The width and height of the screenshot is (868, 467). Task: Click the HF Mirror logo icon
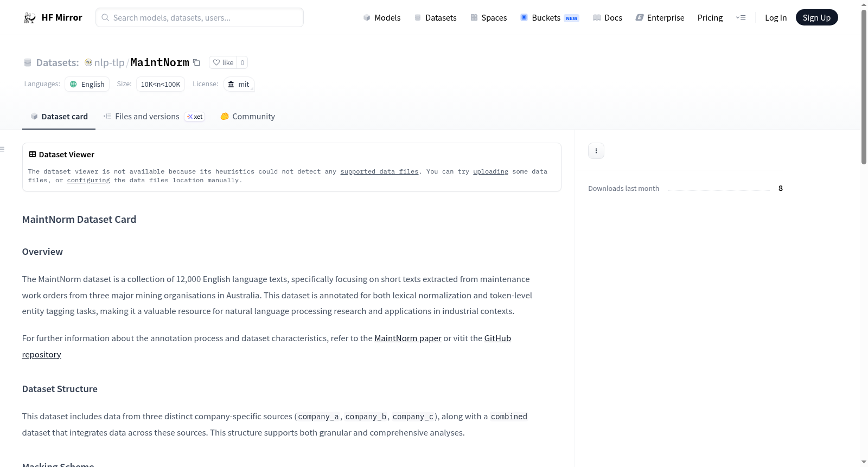30,18
